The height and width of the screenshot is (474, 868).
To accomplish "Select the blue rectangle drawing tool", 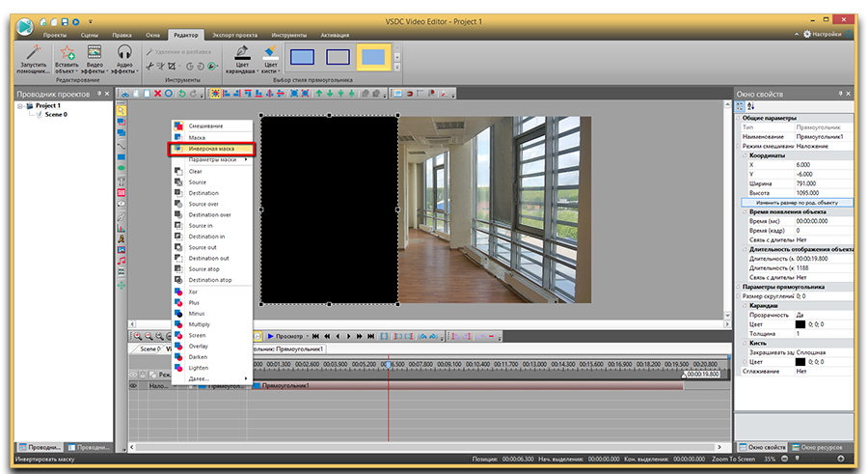I will click(x=122, y=157).
